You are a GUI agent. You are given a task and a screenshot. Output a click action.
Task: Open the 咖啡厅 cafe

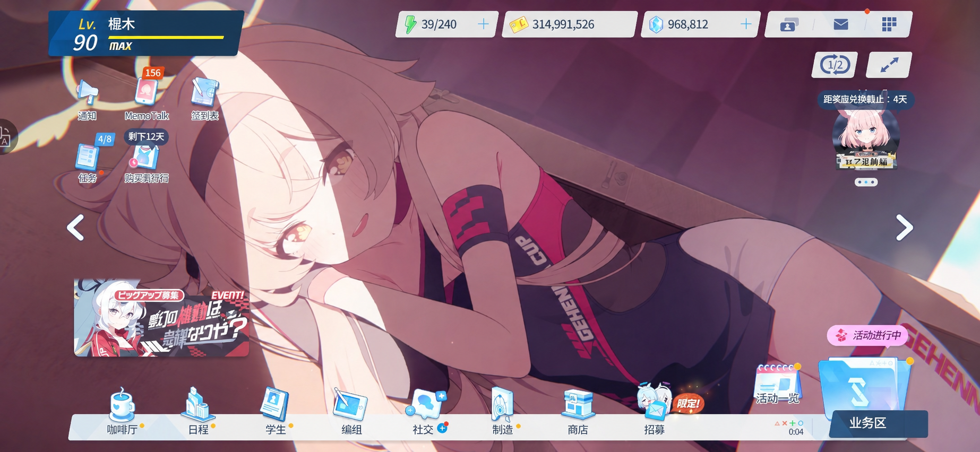pos(123,413)
